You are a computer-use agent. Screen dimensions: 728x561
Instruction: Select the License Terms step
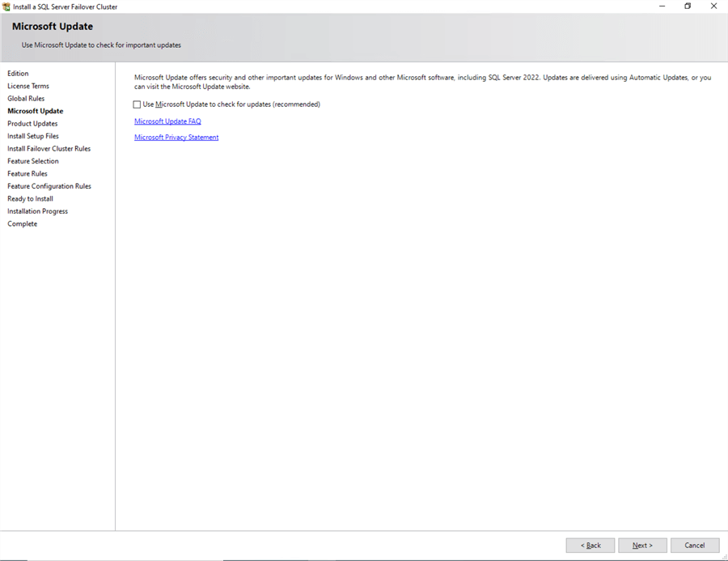[x=28, y=86]
